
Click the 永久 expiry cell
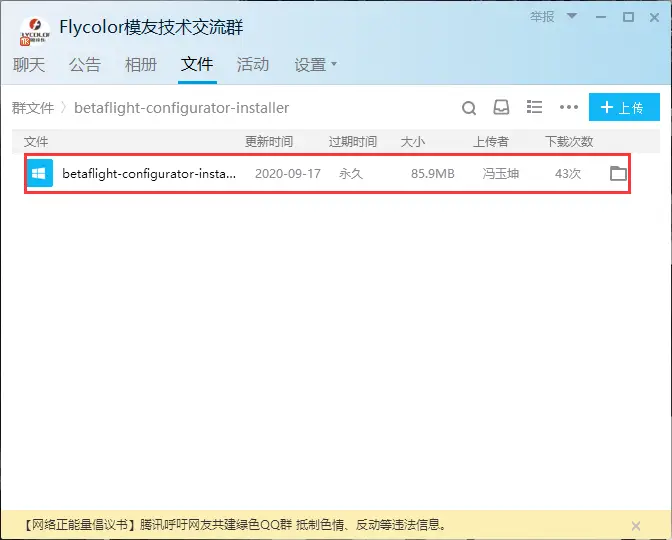pyautogui.click(x=351, y=174)
